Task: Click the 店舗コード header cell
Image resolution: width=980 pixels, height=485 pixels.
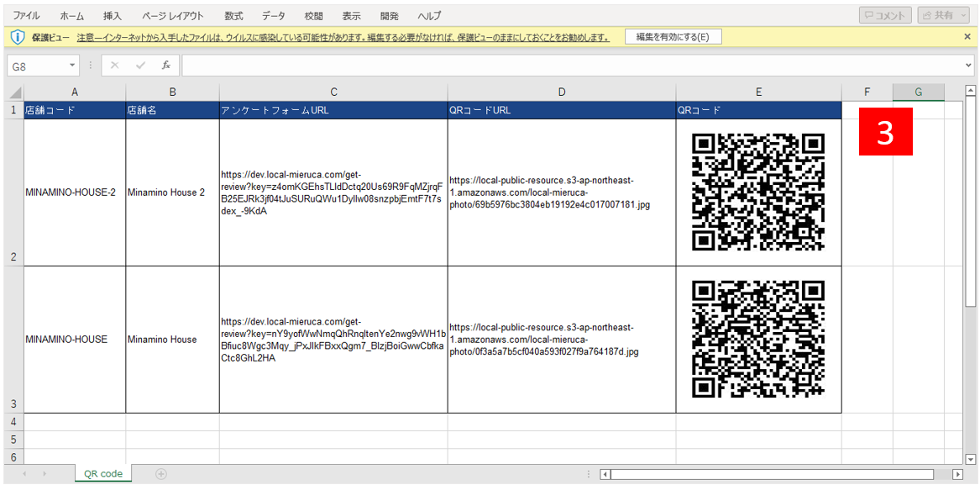Action: (75, 109)
